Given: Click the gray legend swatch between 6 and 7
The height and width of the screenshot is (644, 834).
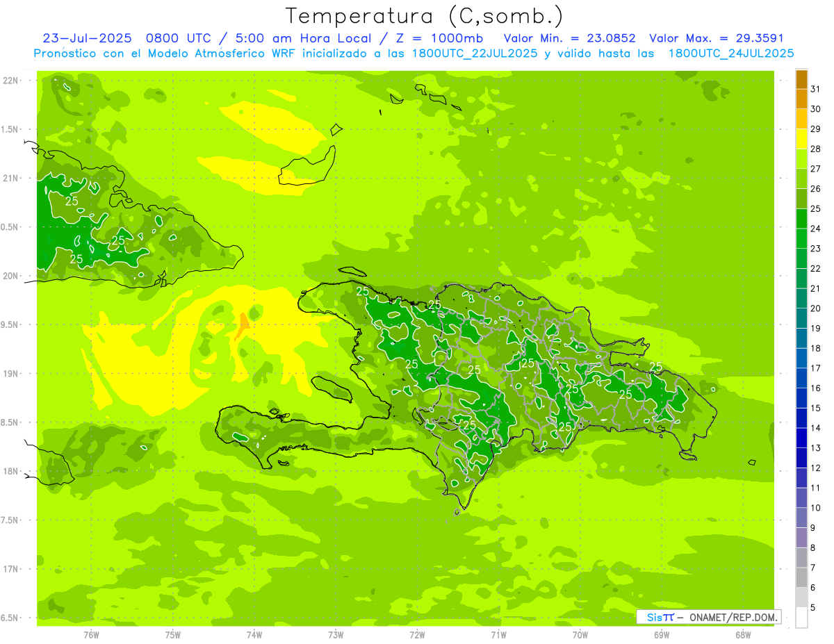Looking at the screenshot, I should pyautogui.click(x=801, y=578).
